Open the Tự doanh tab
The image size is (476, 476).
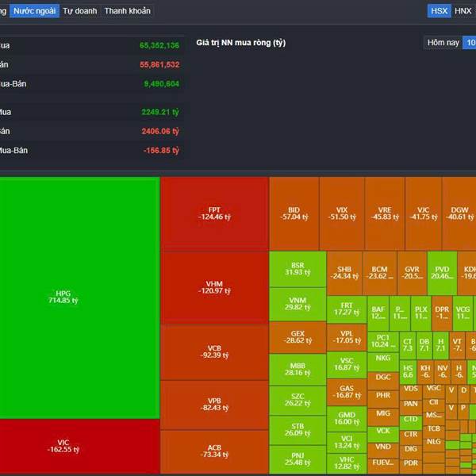click(80, 11)
